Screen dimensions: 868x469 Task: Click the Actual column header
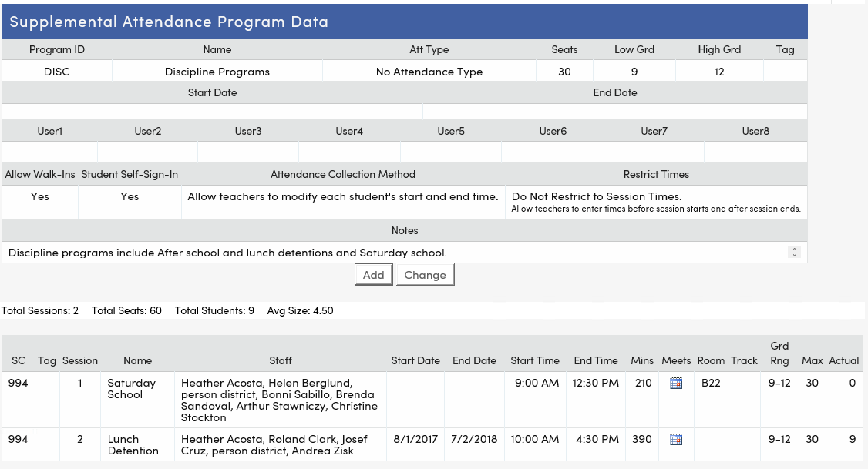click(x=843, y=360)
